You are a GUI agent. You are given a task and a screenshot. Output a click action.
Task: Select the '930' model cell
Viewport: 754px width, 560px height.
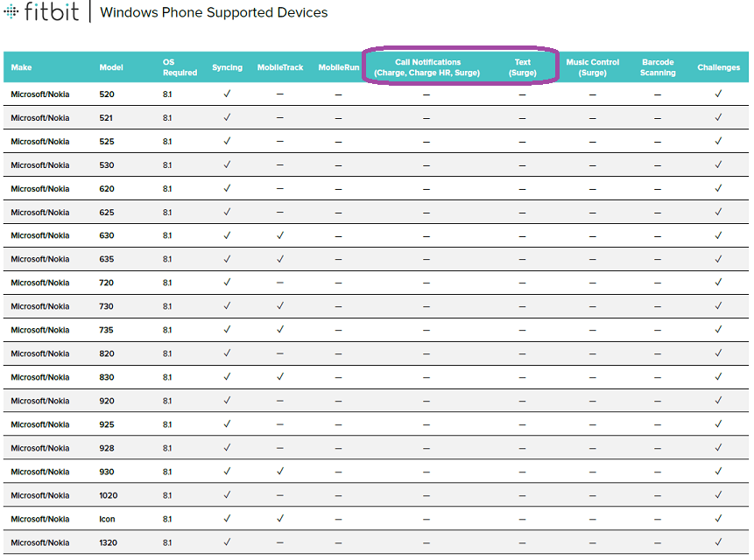107,472
